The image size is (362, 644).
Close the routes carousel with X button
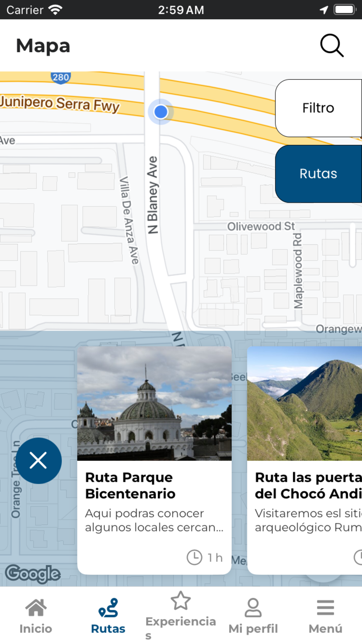click(x=38, y=461)
